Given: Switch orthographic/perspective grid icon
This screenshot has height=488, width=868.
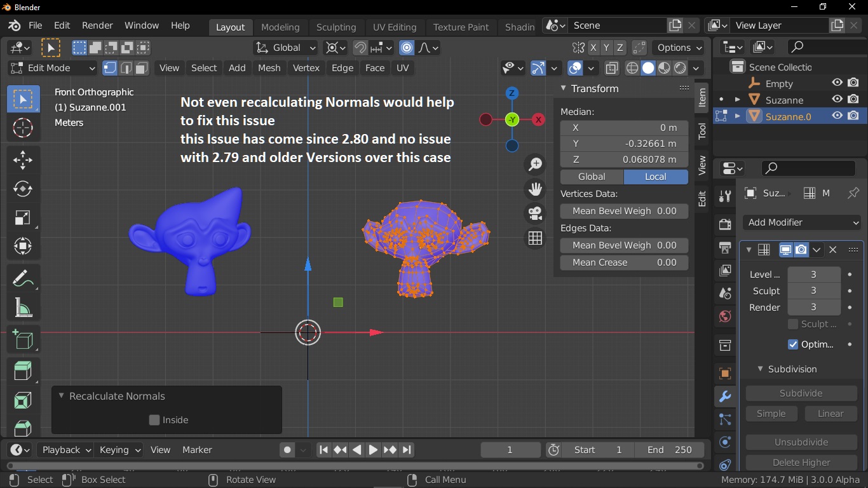Looking at the screenshot, I should 536,238.
